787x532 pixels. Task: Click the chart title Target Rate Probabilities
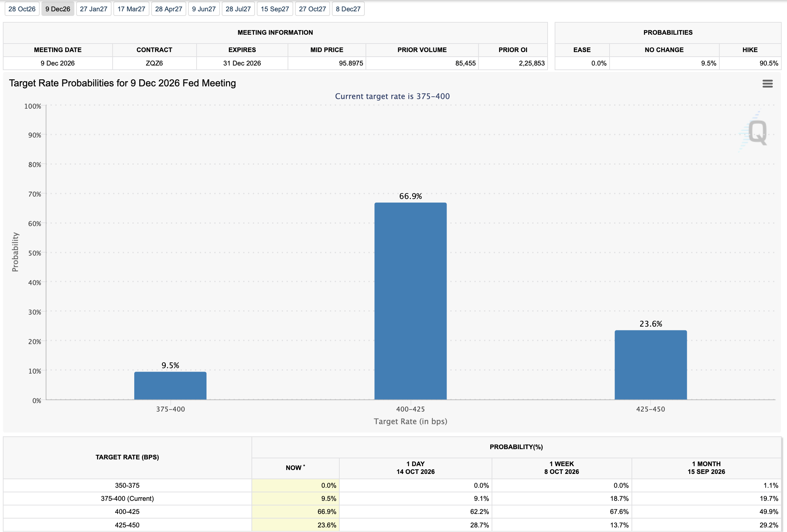pos(123,83)
